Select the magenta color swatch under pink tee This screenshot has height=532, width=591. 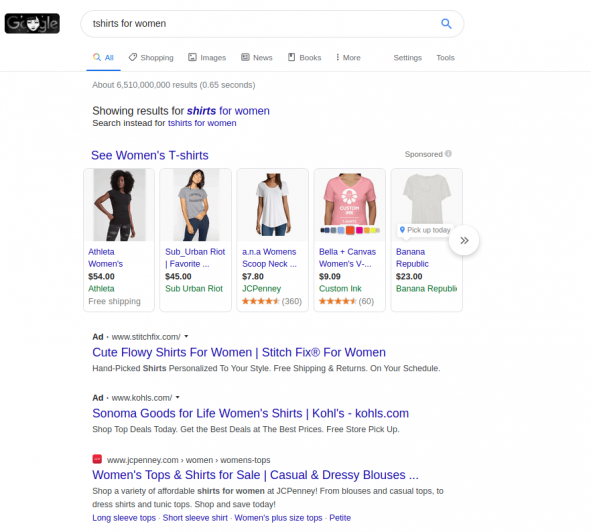[359, 230]
